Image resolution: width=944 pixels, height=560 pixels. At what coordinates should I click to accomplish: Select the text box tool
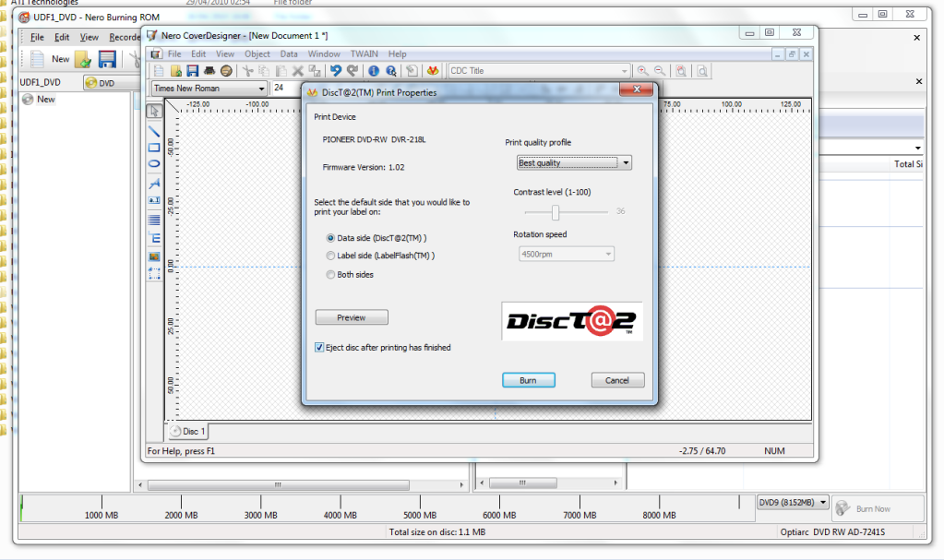point(154,200)
